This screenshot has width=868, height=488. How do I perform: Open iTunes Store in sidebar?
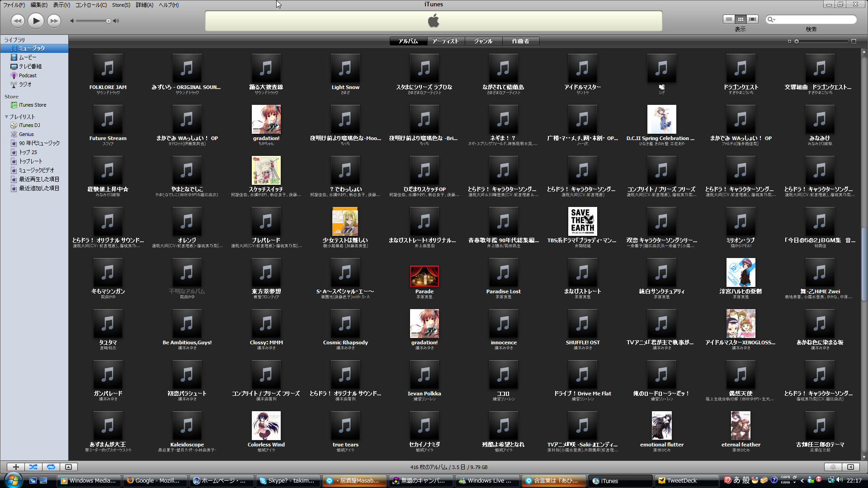(x=34, y=105)
